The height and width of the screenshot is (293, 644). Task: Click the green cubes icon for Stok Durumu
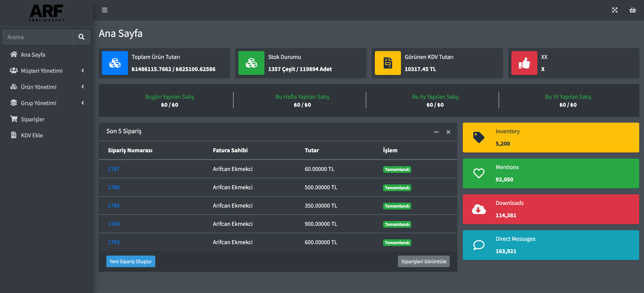coord(251,63)
